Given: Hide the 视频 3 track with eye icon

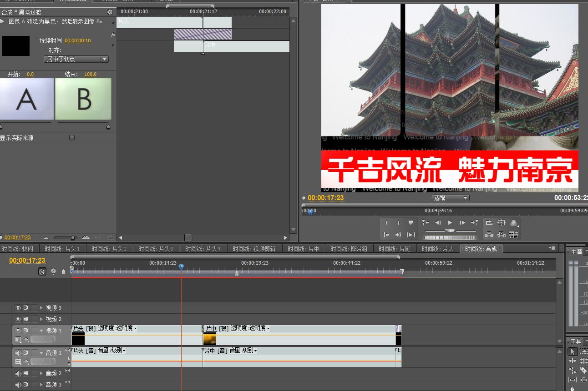Looking at the screenshot, I should pyautogui.click(x=18, y=308).
